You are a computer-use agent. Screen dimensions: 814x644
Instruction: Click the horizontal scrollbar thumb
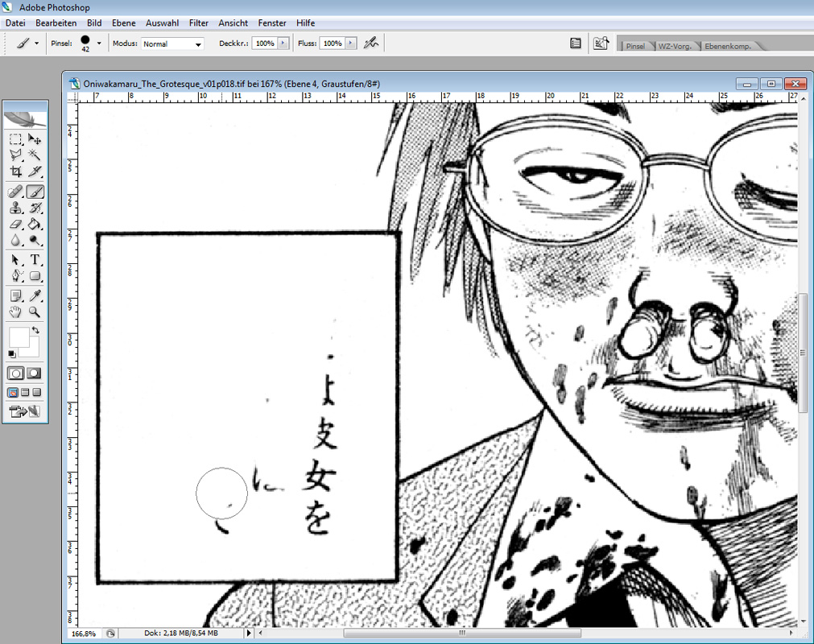(x=462, y=633)
